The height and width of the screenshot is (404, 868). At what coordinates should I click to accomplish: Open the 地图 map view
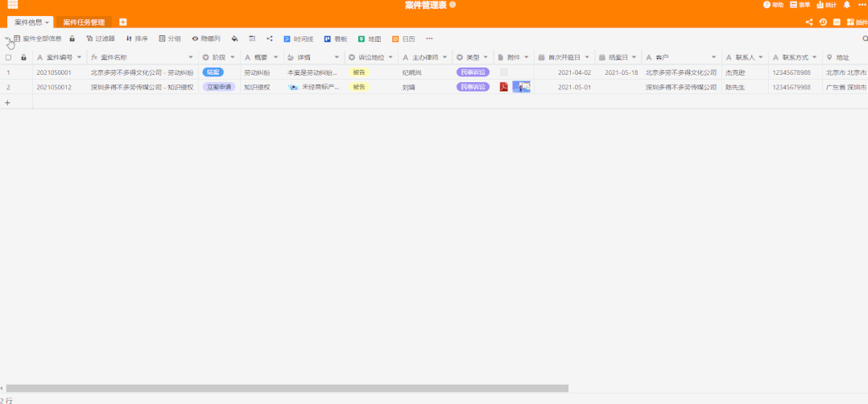370,39
